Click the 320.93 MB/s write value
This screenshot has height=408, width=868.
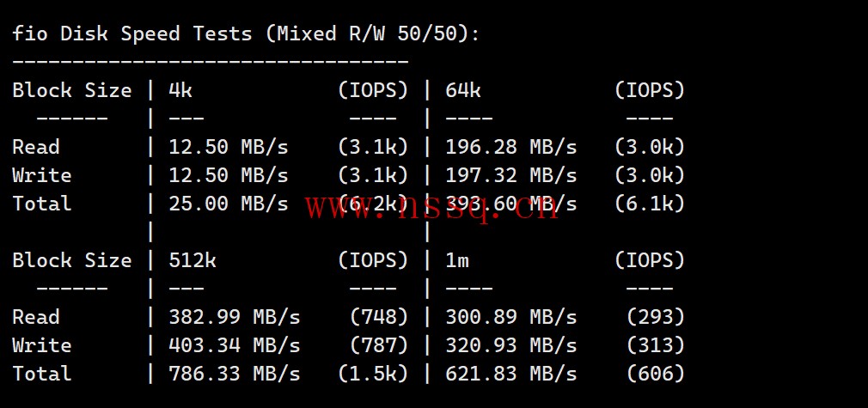pos(511,345)
